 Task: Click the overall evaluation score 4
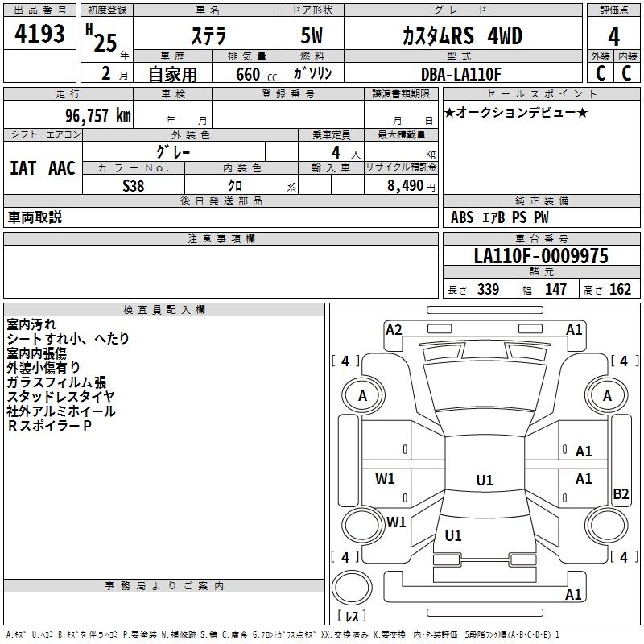point(613,36)
